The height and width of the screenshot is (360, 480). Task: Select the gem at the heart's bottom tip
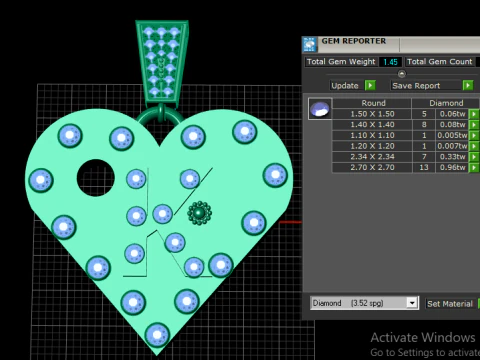tap(157, 334)
